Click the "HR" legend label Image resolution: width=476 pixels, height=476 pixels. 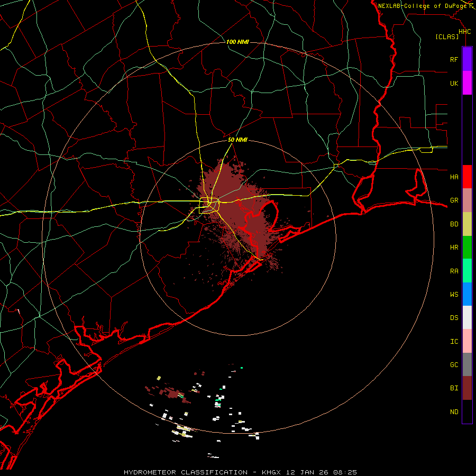454,248
